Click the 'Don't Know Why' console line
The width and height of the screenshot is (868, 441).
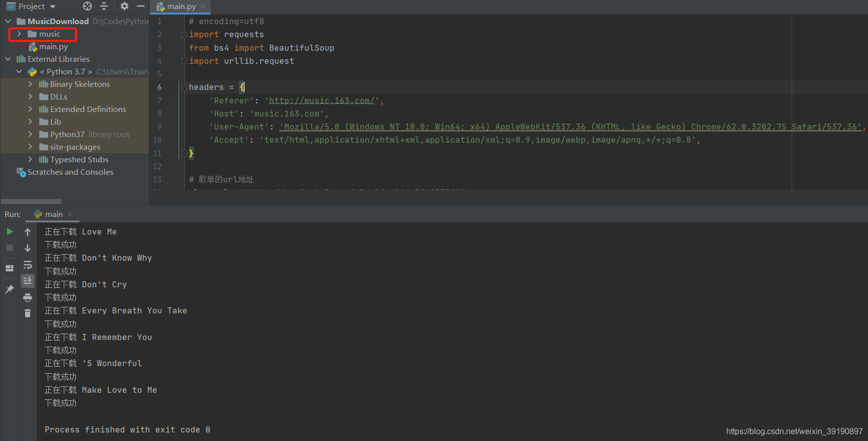tap(98, 258)
